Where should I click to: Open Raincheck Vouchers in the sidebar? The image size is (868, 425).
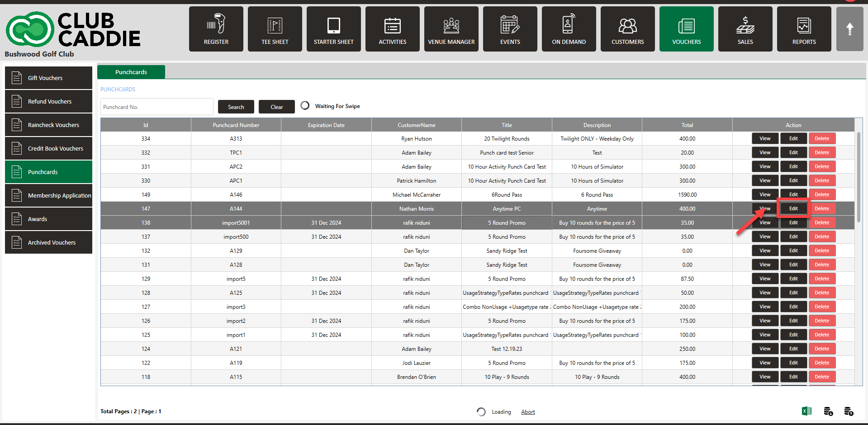[x=49, y=125]
